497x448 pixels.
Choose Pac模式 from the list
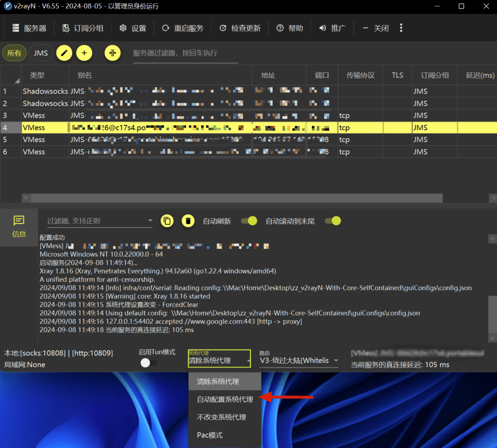(x=225, y=435)
